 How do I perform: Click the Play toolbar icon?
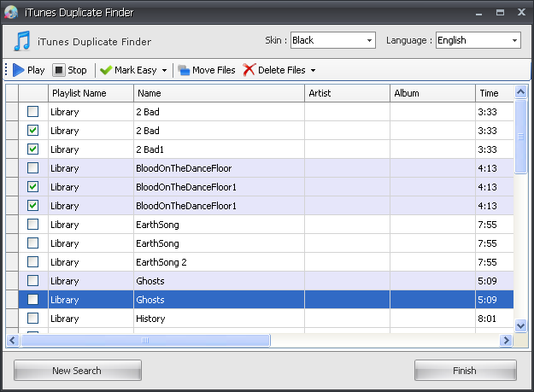coord(19,70)
